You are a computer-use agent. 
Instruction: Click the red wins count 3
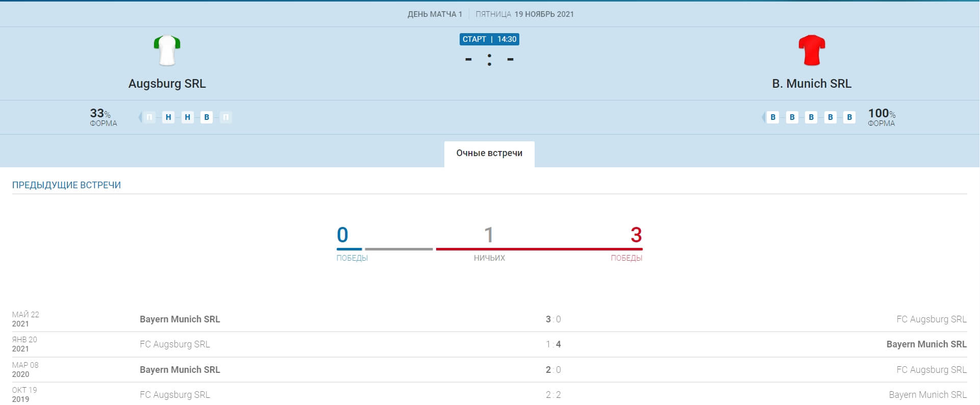[x=636, y=235]
